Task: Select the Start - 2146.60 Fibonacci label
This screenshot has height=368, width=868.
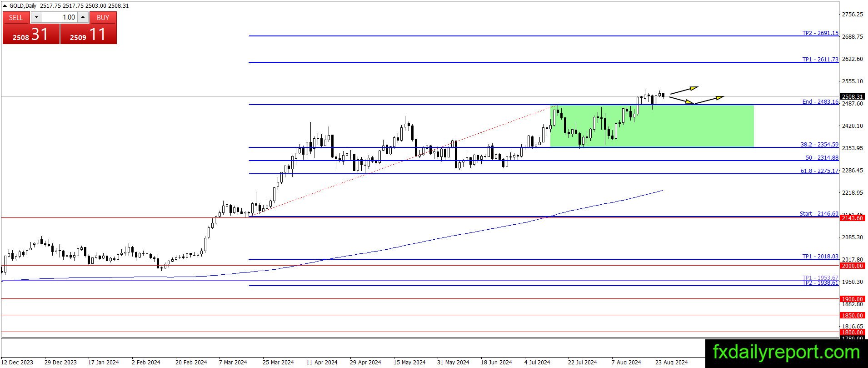Action: 819,214
